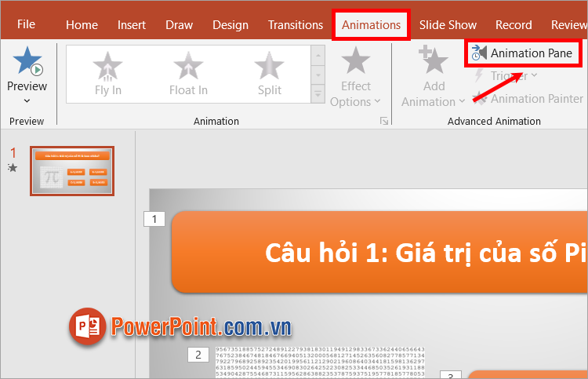
Task: Click the Animation Painter button
Action: [x=528, y=99]
